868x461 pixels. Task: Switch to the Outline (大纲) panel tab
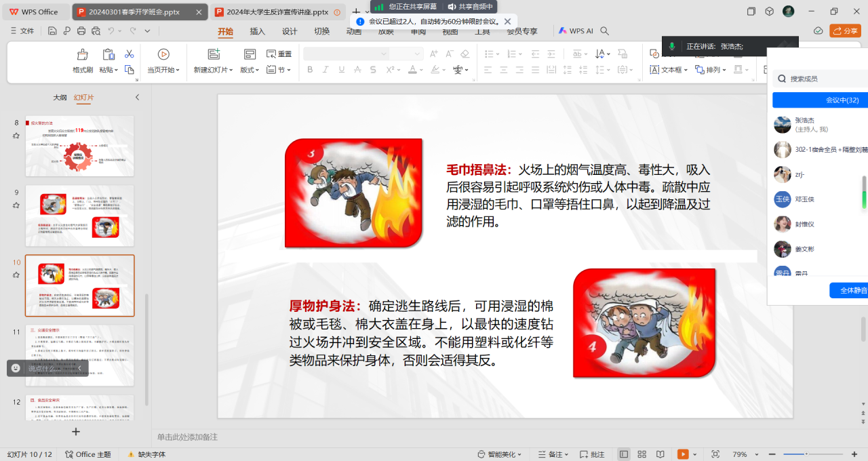coord(60,98)
